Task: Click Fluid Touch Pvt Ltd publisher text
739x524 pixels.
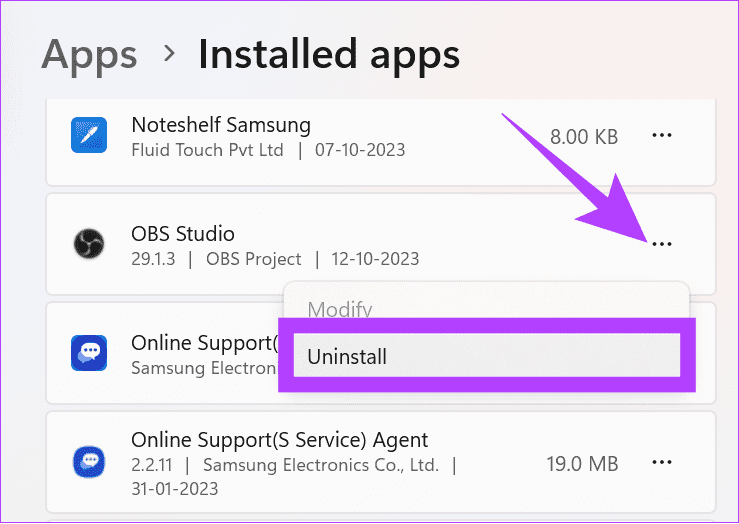Action: pyautogui.click(x=207, y=150)
